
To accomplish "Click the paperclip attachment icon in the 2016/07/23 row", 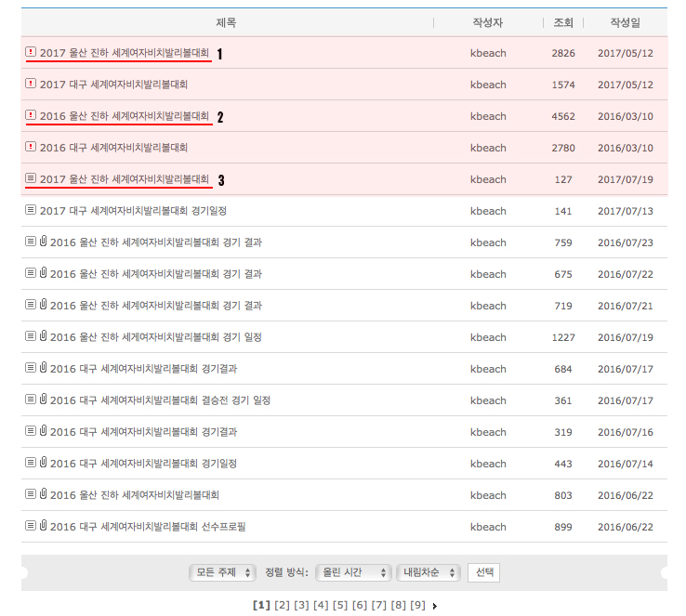I will click(43, 241).
